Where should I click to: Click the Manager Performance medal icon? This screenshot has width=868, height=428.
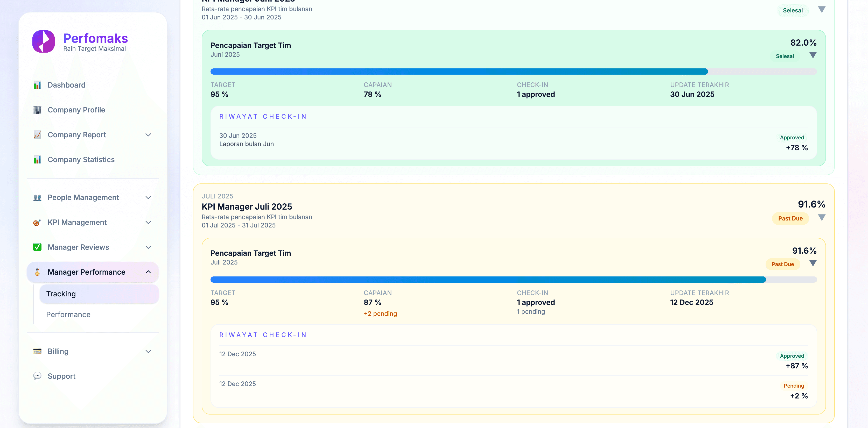click(37, 272)
